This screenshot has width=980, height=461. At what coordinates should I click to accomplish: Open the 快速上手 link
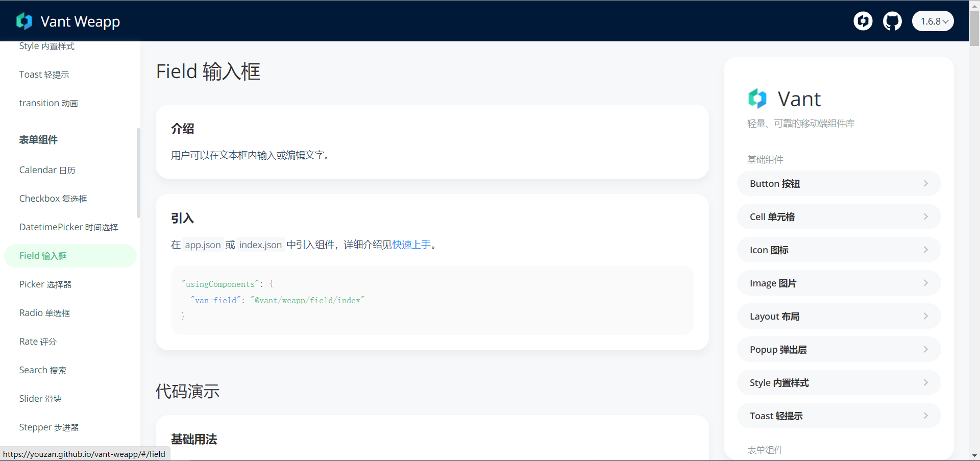[411, 245]
